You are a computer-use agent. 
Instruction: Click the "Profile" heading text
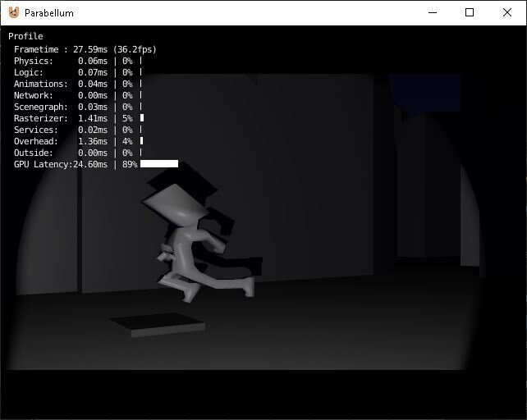[x=25, y=36]
